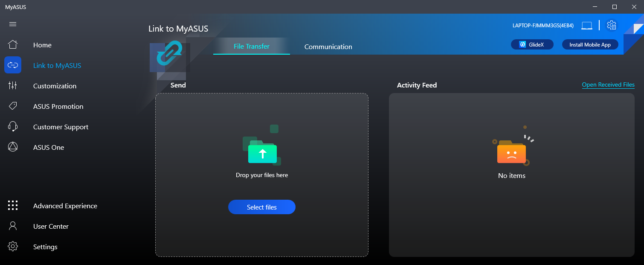Open Customization sliders icon

13,85
